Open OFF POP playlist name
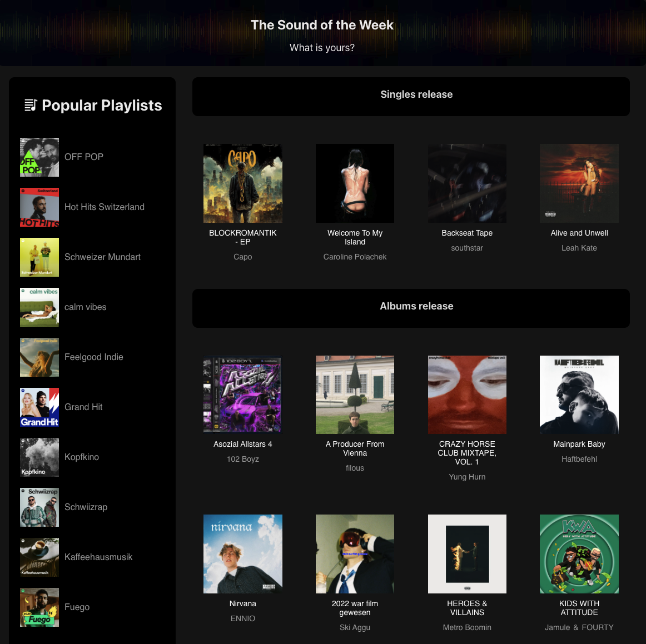Screen dimensions: 646x644 84,157
